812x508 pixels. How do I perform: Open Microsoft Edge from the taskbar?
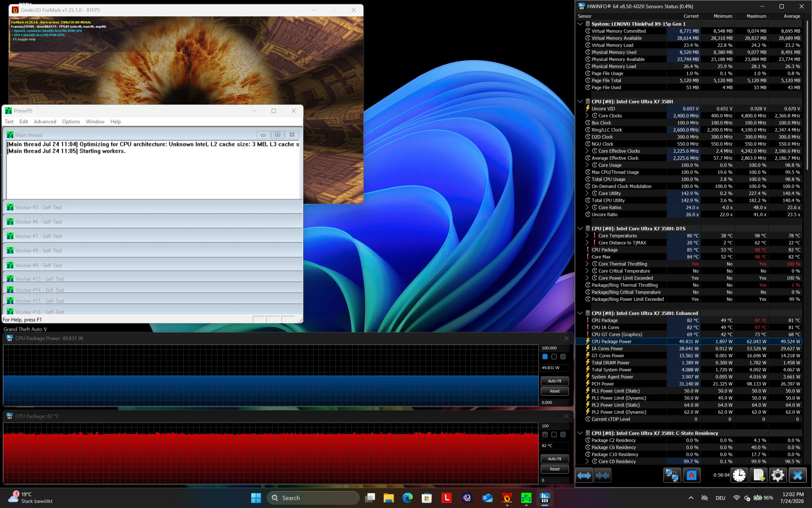pos(408,498)
